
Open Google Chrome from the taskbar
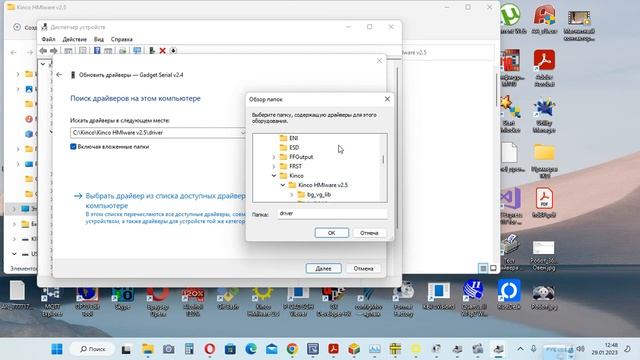click(292, 349)
